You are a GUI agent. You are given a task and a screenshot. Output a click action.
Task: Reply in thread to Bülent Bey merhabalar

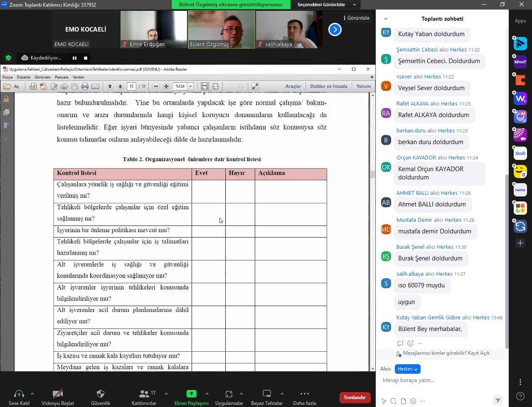(x=400, y=343)
